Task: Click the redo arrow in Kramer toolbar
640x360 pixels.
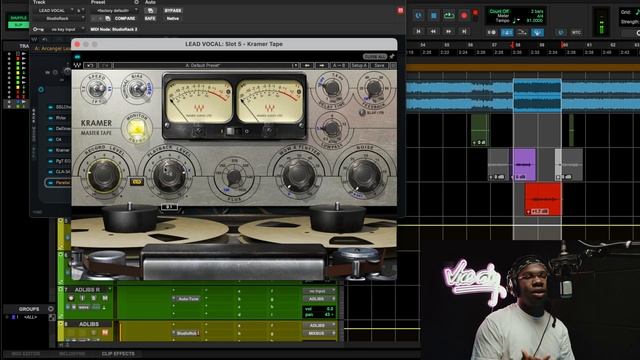Action: click(105, 65)
